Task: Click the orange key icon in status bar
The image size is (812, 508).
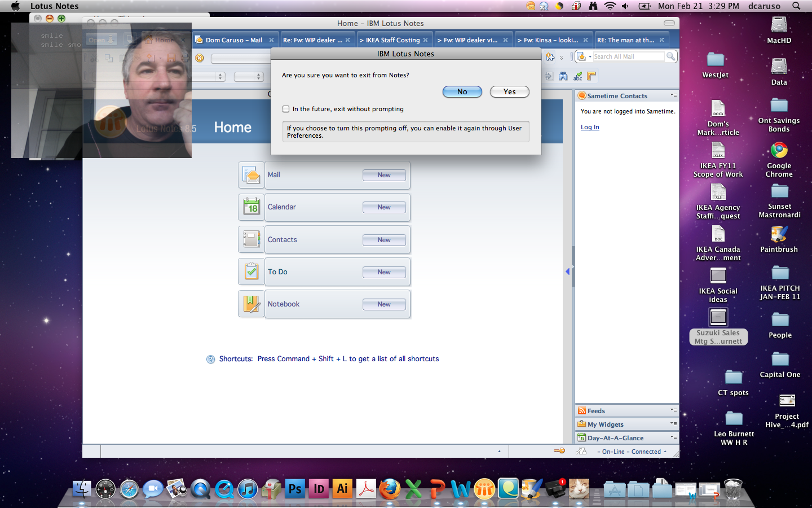Action: click(559, 451)
